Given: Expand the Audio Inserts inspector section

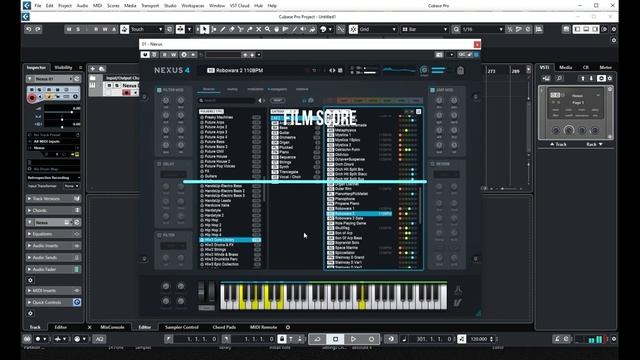Looking at the screenshot, I should (53, 246).
